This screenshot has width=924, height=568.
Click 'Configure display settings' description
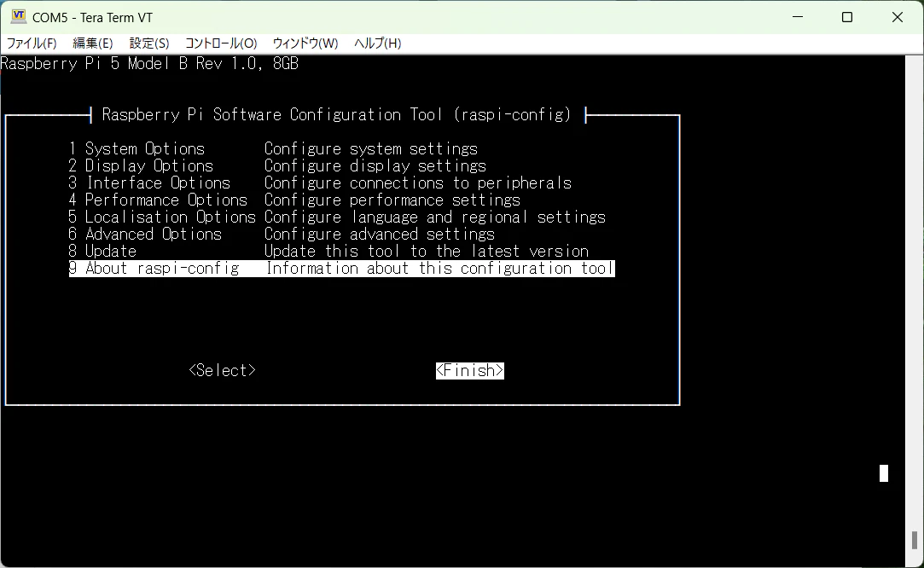(375, 165)
